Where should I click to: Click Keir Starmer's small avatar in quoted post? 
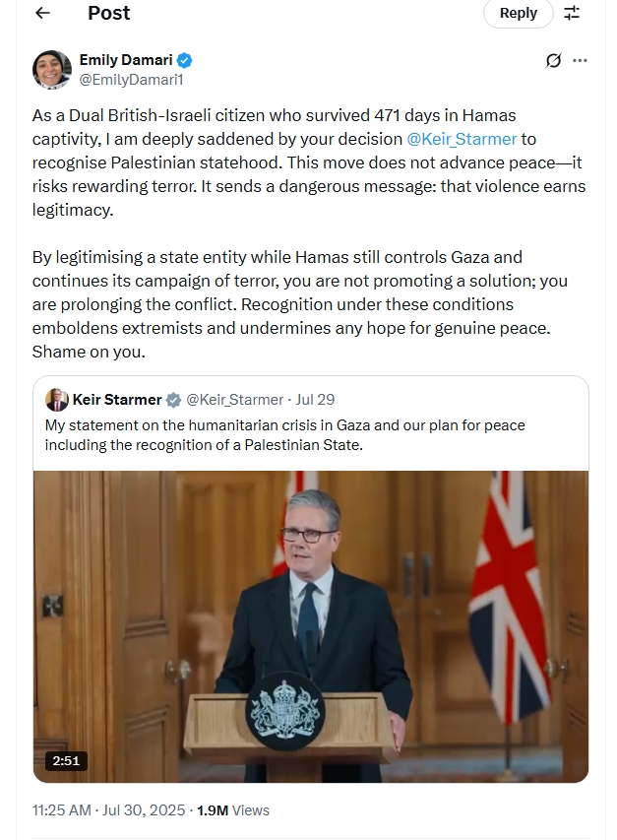[x=57, y=400]
